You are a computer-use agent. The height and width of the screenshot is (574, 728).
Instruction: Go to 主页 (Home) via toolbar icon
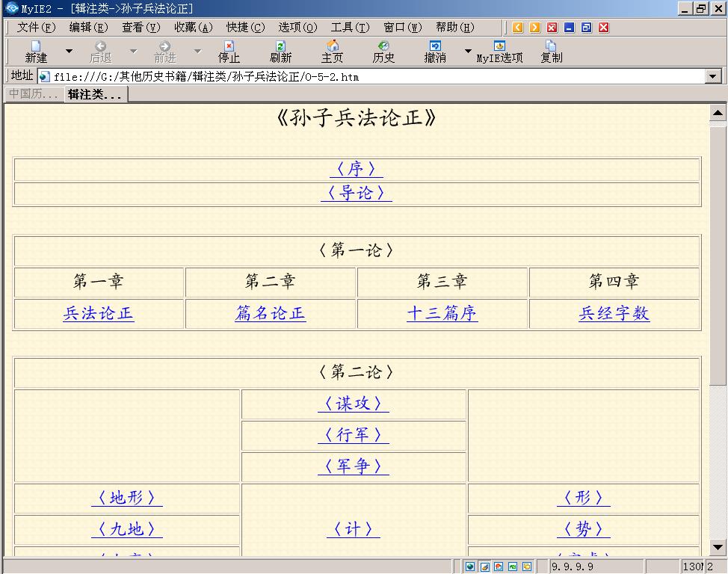[333, 51]
